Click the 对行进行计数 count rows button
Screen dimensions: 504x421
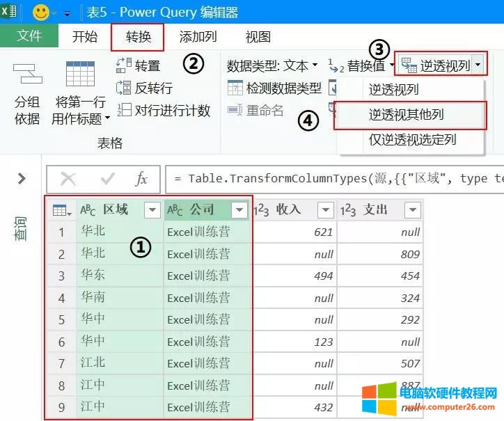tap(164, 110)
